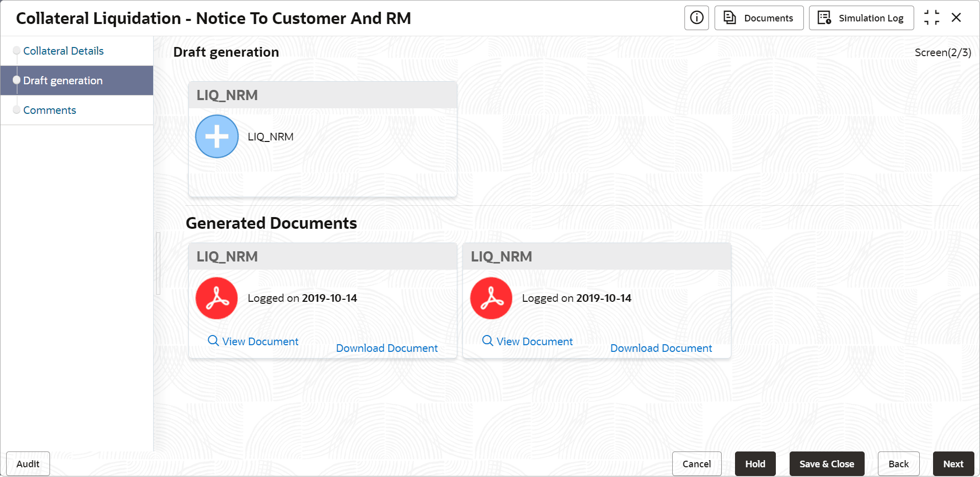The image size is (980, 477).
Task: Go to the Collateral Details step
Action: [63, 51]
